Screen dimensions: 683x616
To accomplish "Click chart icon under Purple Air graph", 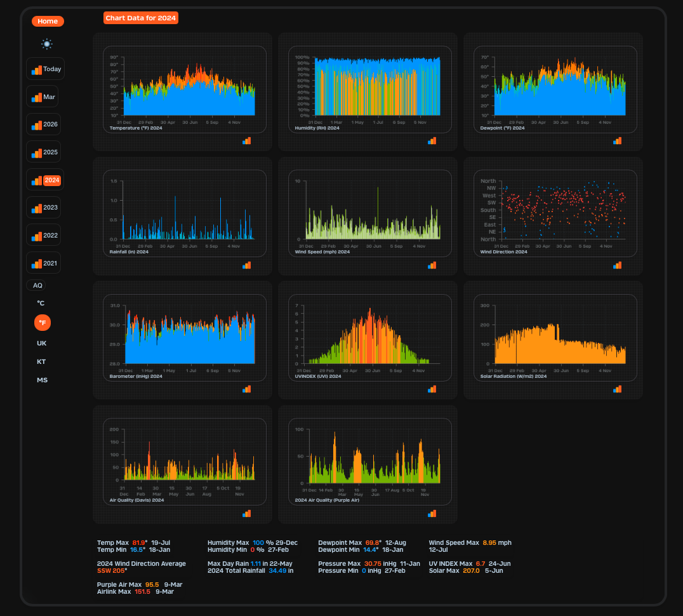I will click(432, 514).
